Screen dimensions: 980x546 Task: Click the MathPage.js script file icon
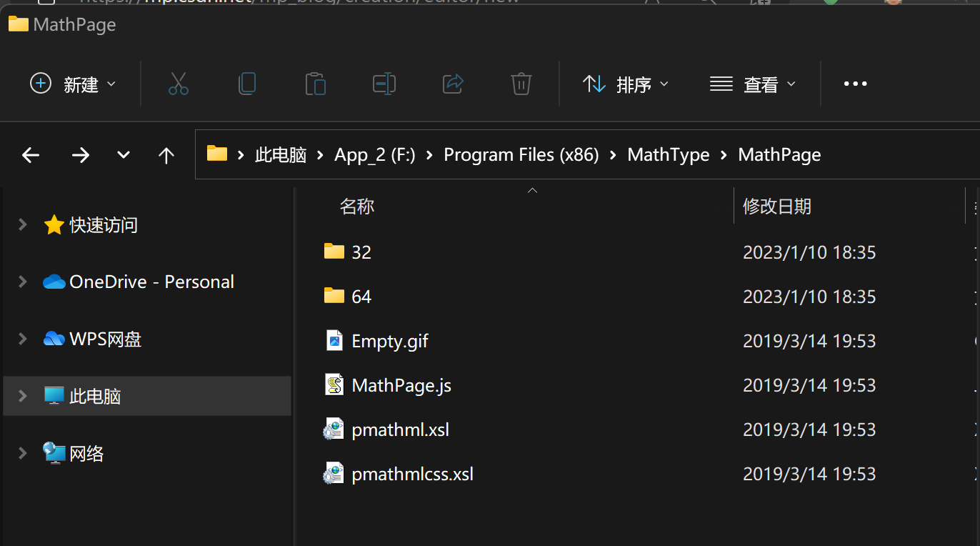coord(334,384)
